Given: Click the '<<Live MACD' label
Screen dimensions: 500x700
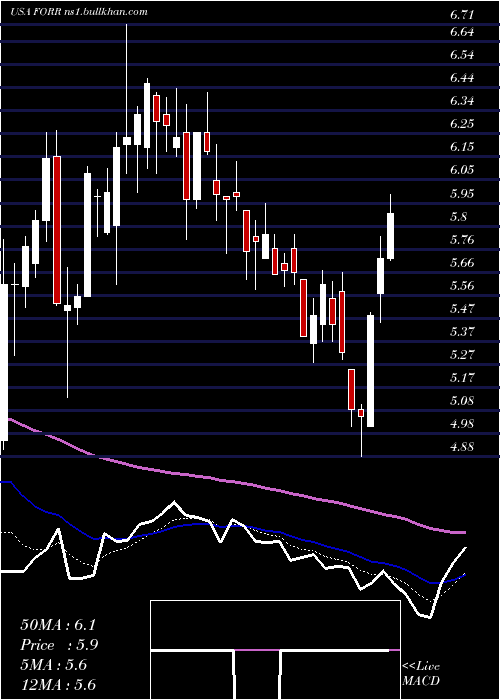Looking at the screenshot, I should [x=421, y=673].
